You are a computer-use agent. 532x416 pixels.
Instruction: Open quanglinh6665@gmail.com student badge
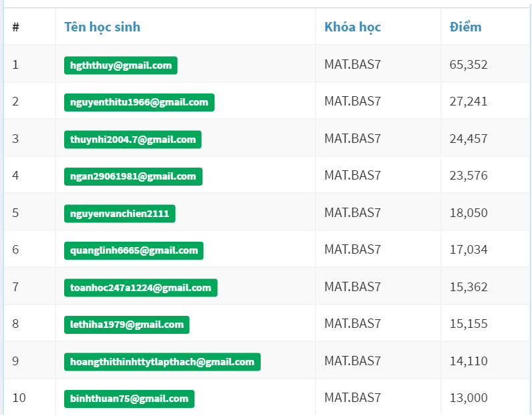tap(134, 250)
